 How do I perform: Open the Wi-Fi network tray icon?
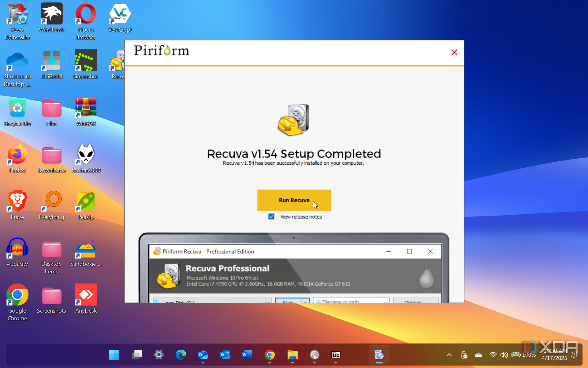493,355
